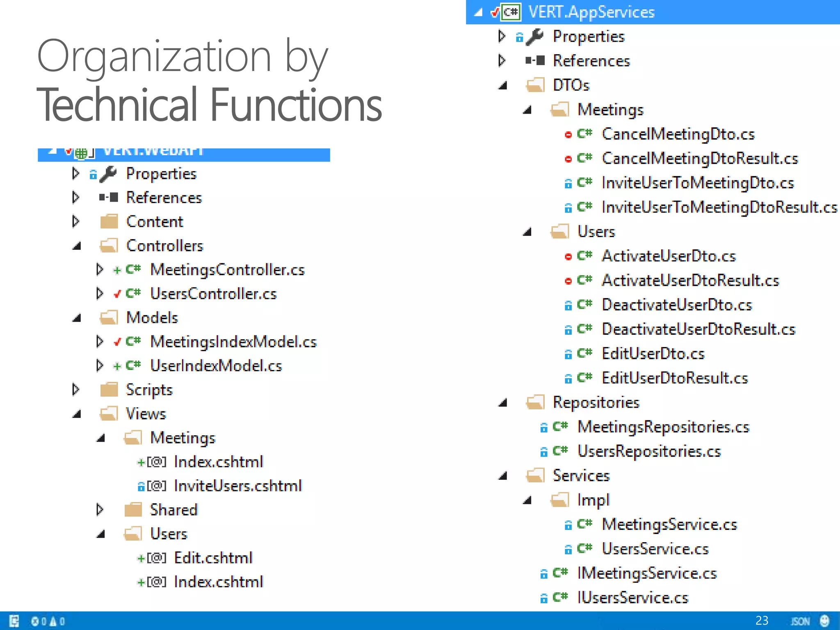The width and height of the screenshot is (840, 630).
Task: Click the Scripts folder icon
Action: click(x=109, y=389)
